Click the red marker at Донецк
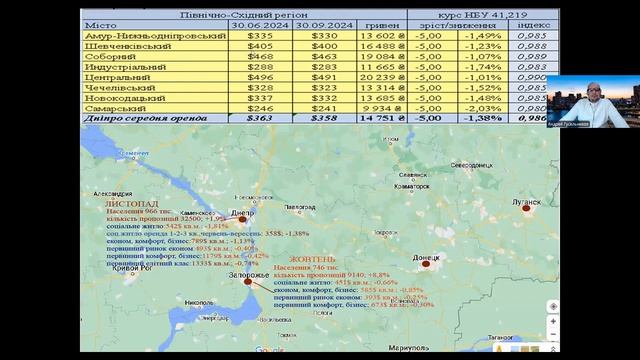The image size is (640, 360). point(426,264)
